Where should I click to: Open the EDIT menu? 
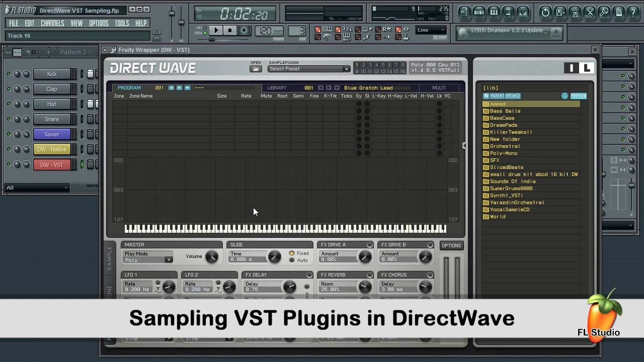pos(30,23)
